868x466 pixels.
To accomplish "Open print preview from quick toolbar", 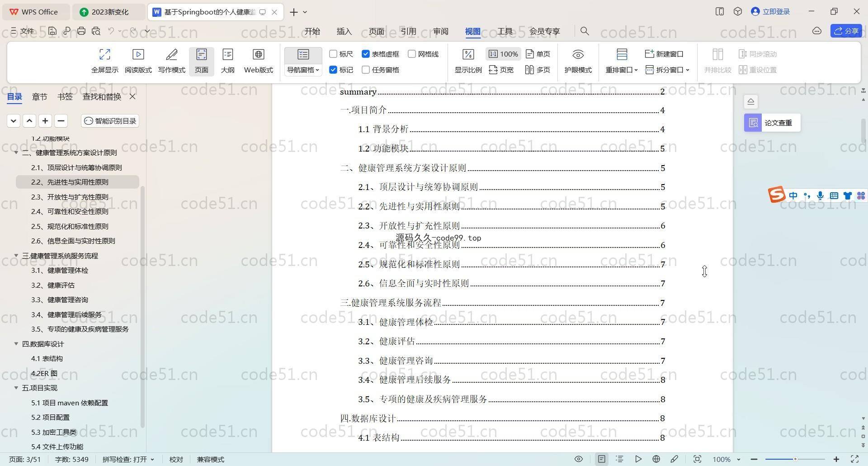I will click(x=96, y=31).
